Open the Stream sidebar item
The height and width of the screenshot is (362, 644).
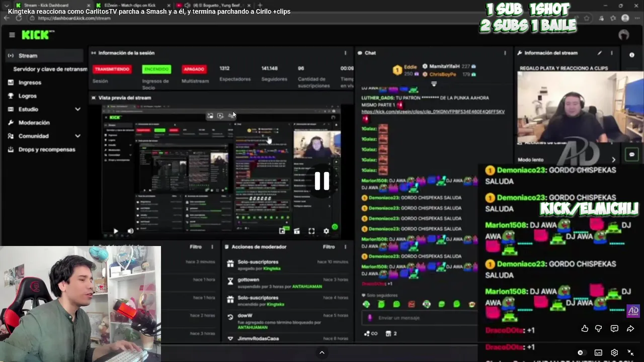(x=44, y=56)
